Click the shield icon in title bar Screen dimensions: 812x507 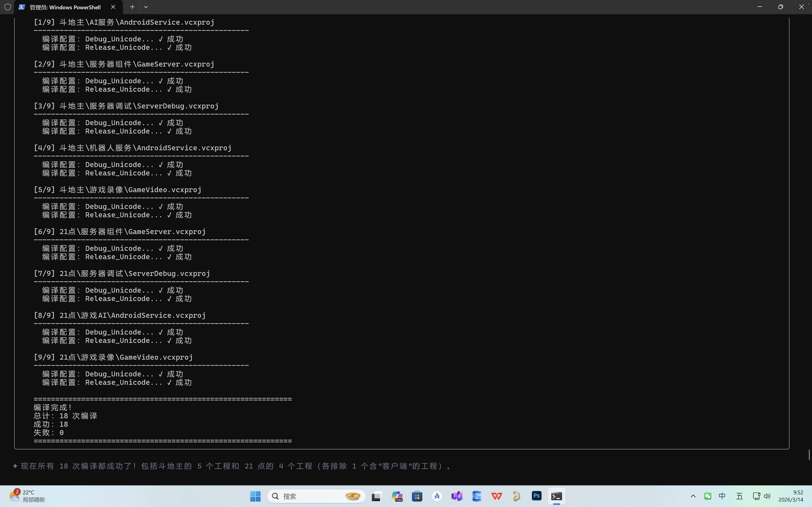coord(7,7)
